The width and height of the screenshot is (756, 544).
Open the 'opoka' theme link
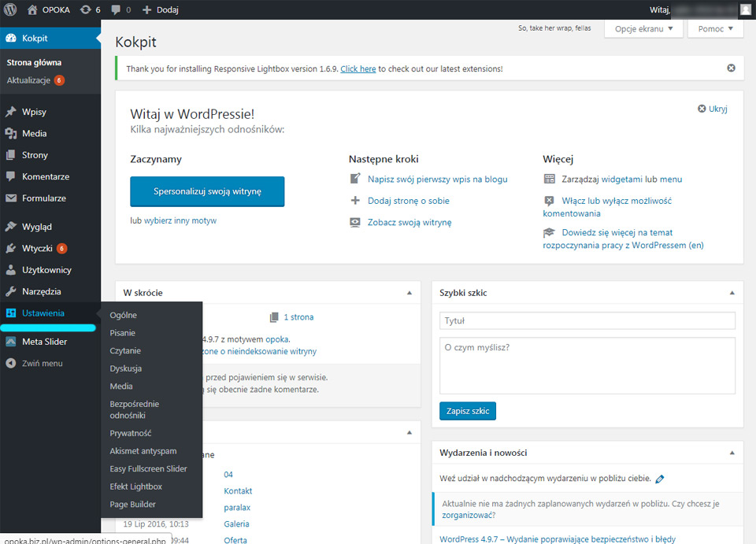(276, 339)
